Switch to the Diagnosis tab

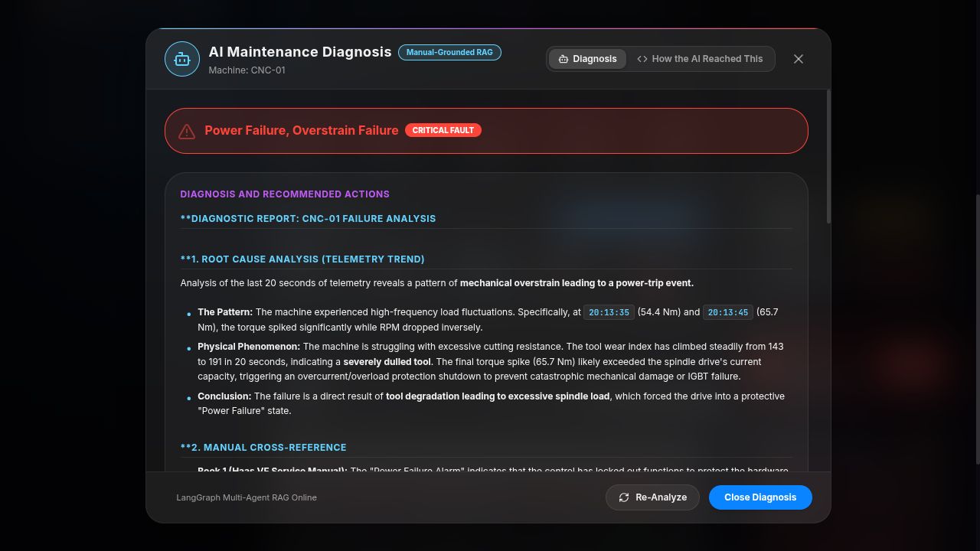pos(587,59)
